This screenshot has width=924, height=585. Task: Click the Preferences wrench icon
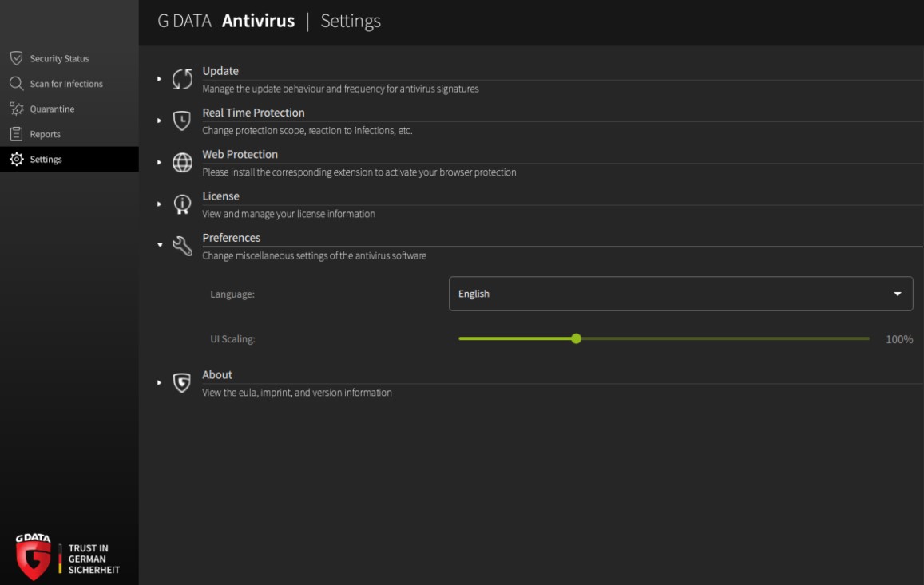click(x=182, y=246)
